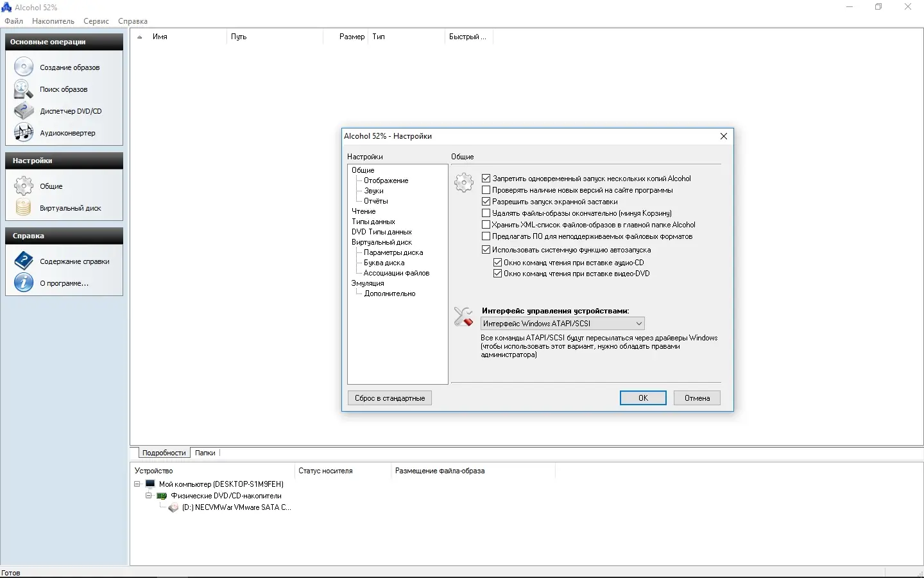Sort by the Путь column header
Screen dimensions: 924x578
[275, 37]
